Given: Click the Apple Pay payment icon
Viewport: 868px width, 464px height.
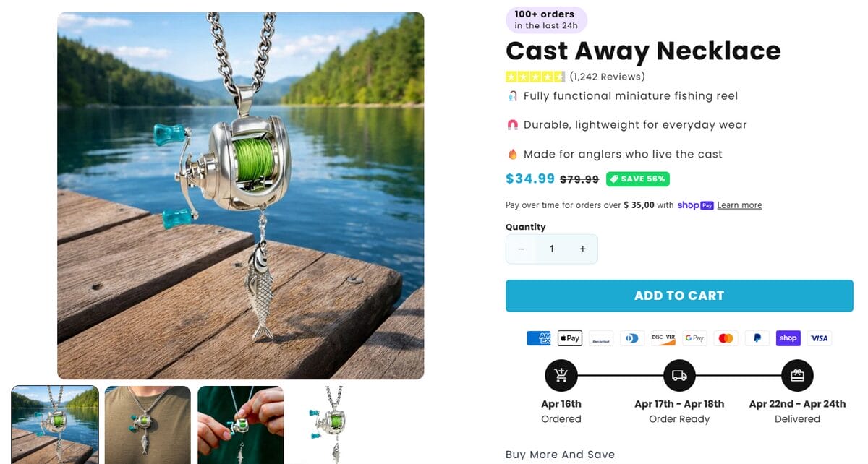Looking at the screenshot, I should tap(569, 338).
